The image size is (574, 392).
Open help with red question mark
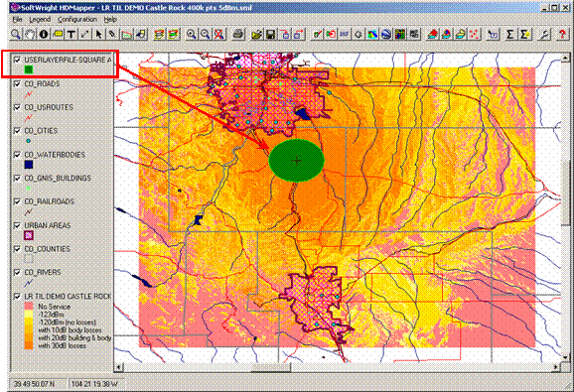pos(562,35)
